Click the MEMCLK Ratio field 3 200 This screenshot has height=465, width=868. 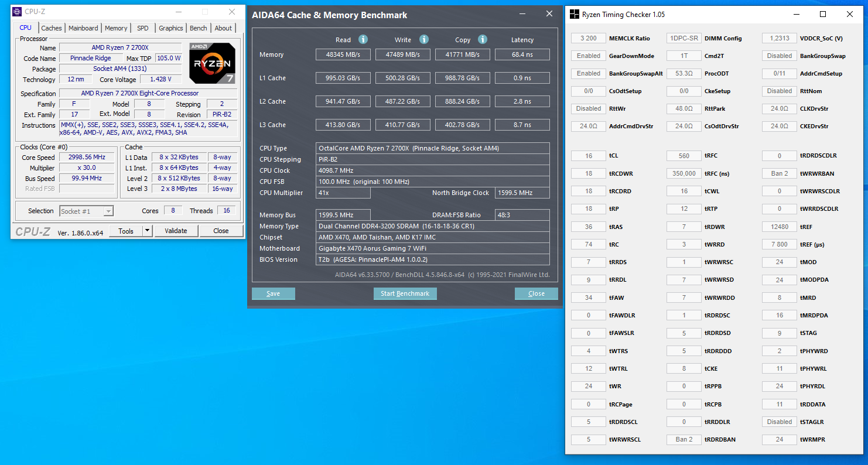pyautogui.click(x=589, y=38)
